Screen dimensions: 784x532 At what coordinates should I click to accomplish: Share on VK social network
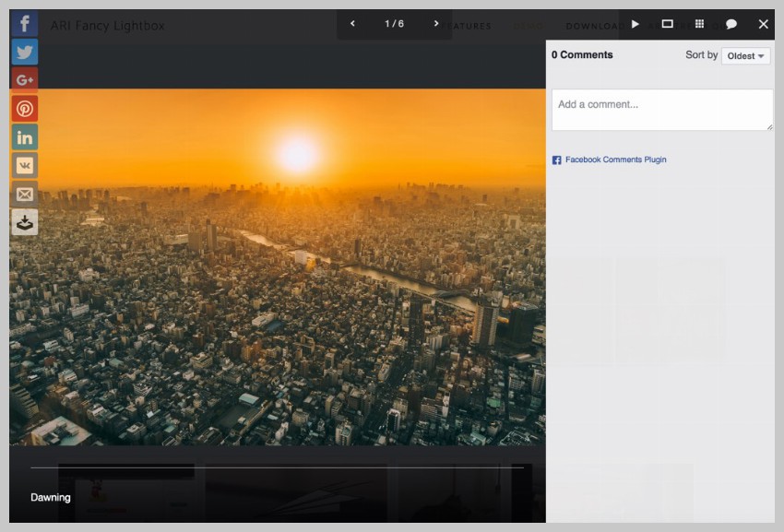(x=25, y=165)
